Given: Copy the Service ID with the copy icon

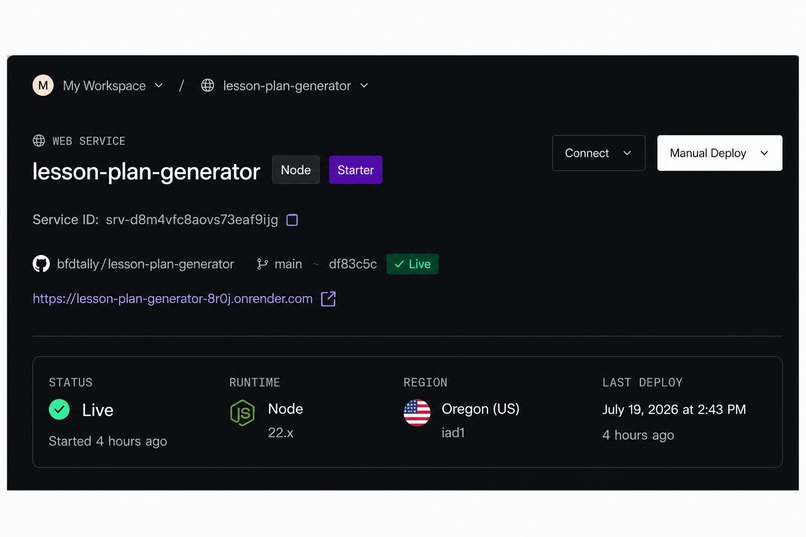Looking at the screenshot, I should [x=292, y=220].
